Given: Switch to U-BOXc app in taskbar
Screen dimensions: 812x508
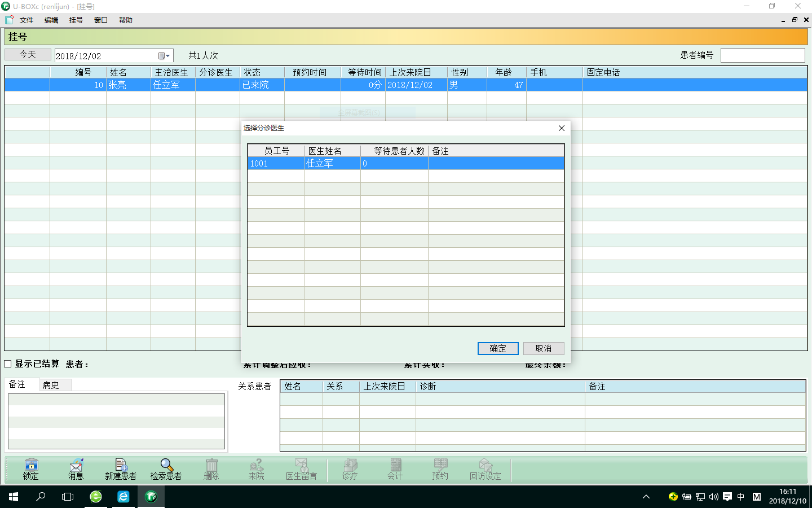Looking at the screenshot, I should point(151,497).
